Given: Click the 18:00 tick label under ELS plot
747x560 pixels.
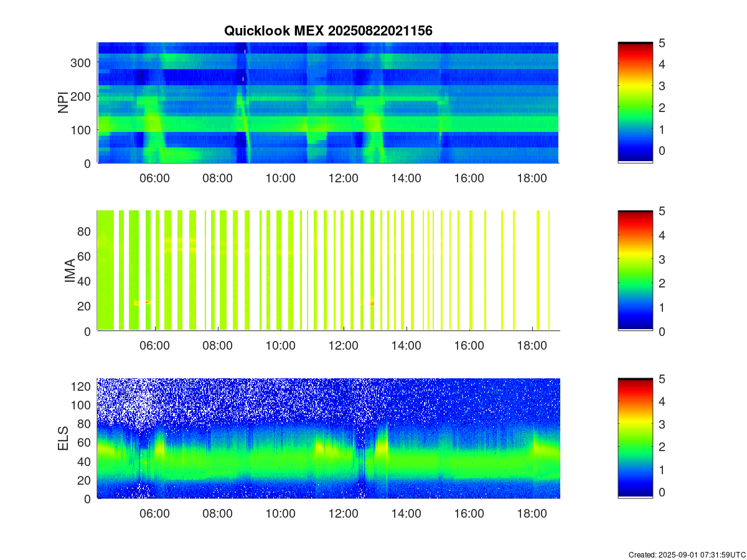Looking at the screenshot, I should [x=532, y=514].
